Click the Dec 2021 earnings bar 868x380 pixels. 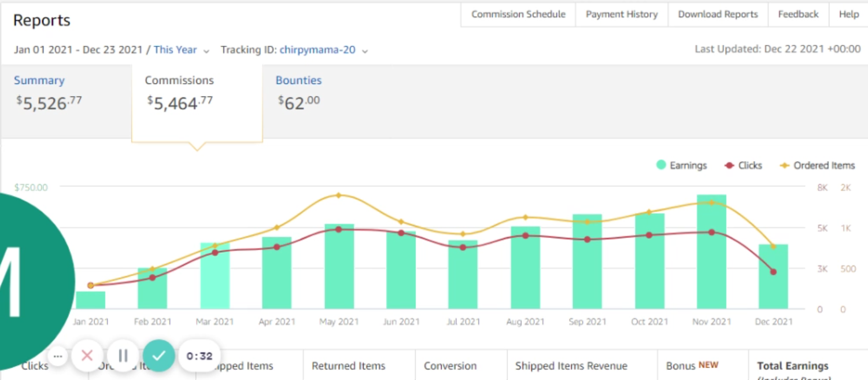pyautogui.click(x=774, y=277)
